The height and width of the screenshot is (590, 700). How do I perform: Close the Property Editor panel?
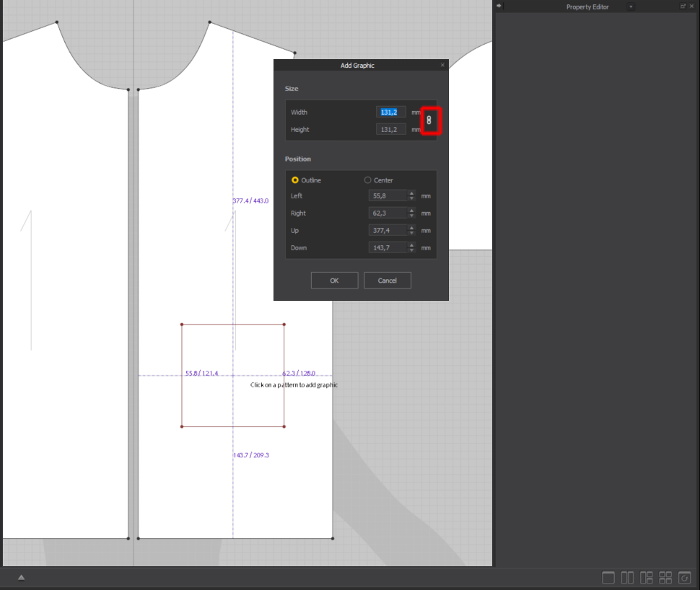[691, 6]
